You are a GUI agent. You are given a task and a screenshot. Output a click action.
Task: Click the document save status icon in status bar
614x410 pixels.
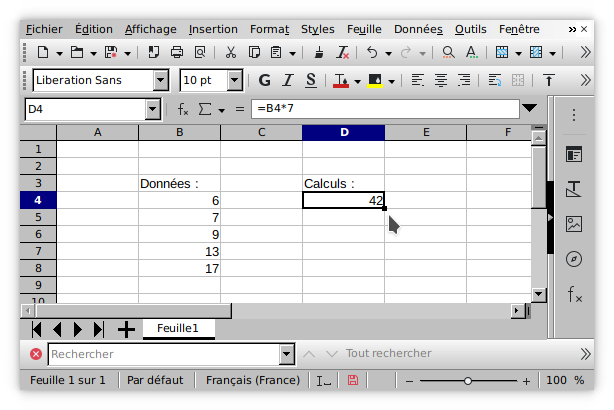pyautogui.click(x=353, y=381)
